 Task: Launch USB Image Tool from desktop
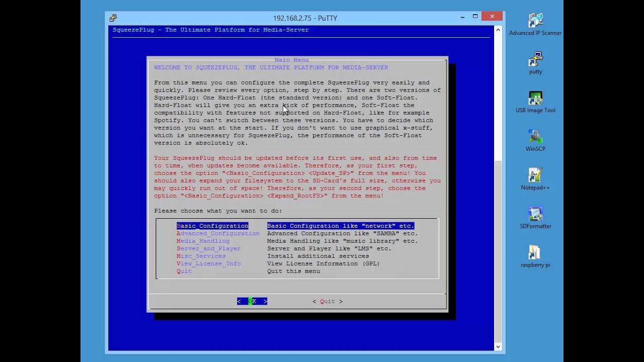[x=535, y=102]
